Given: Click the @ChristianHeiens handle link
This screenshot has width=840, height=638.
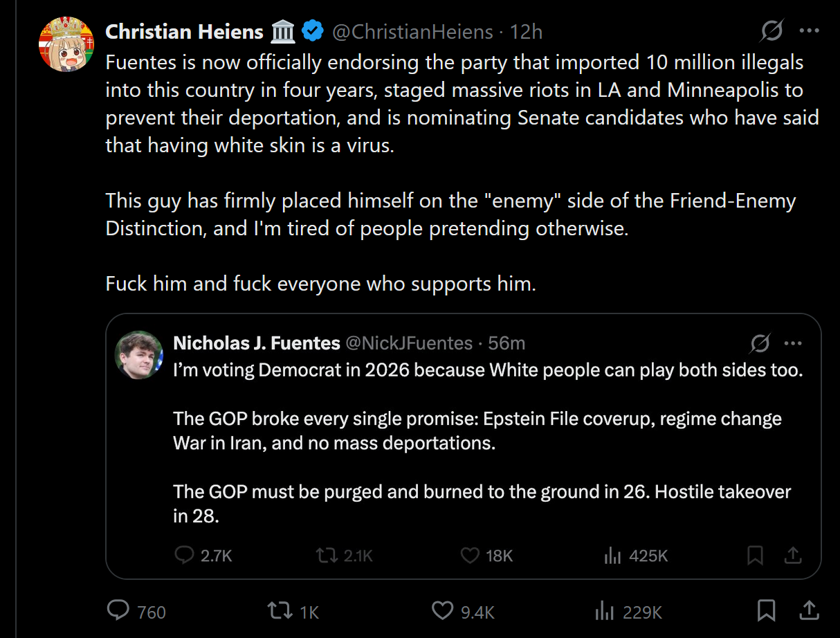Looking at the screenshot, I should click(x=412, y=32).
